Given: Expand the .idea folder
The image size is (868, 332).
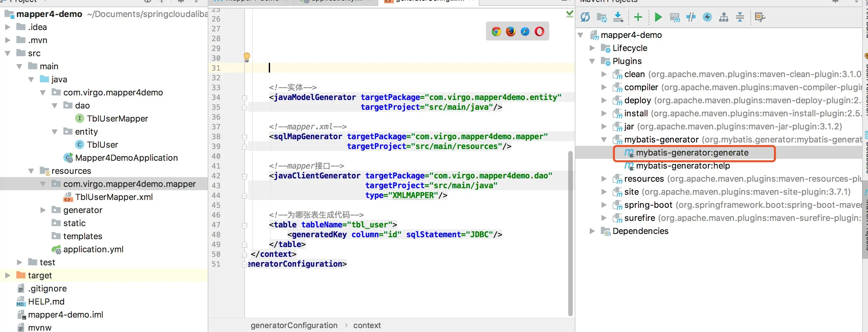Looking at the screenshot, I should pos(8,27).
